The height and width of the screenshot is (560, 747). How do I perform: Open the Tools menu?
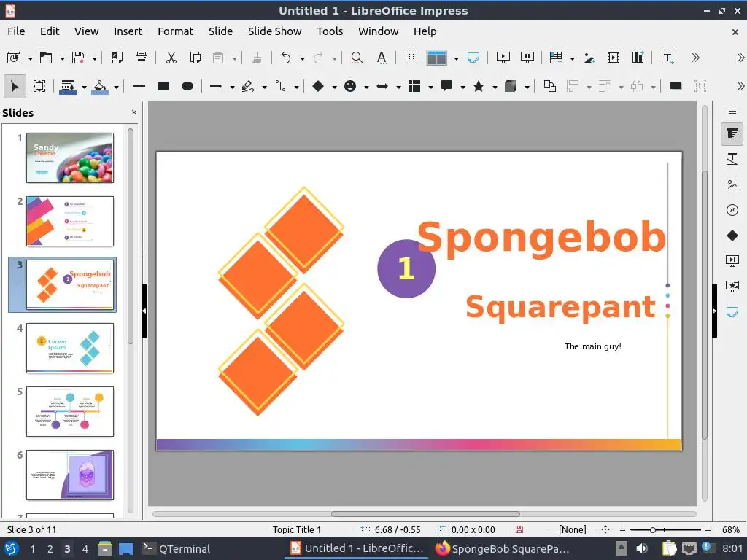click(x=330, y=31)
